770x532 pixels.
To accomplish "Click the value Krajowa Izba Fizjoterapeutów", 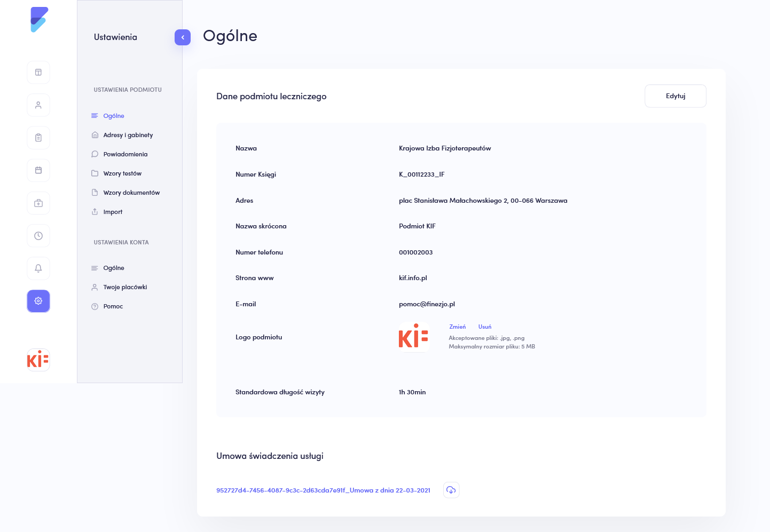I will (445, 148).
